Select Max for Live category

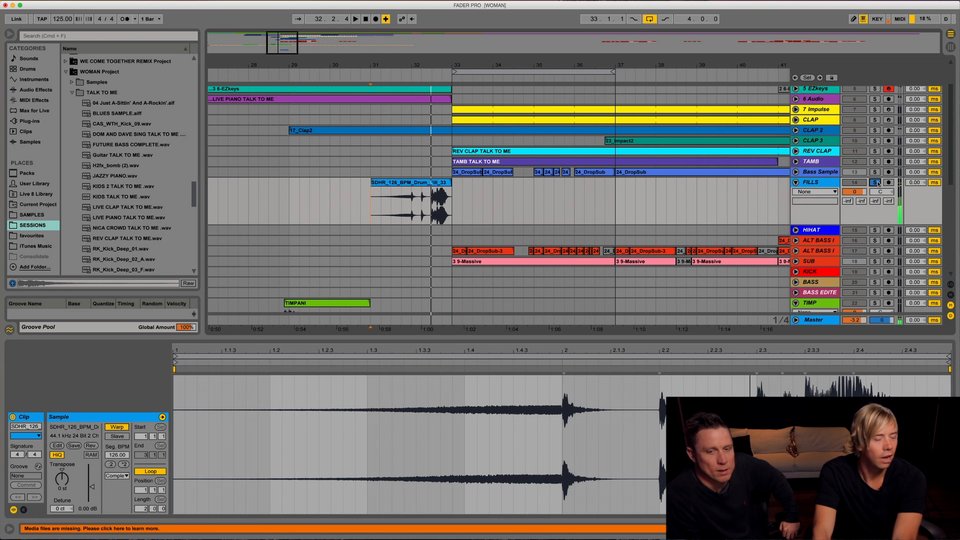click(34, 110)
